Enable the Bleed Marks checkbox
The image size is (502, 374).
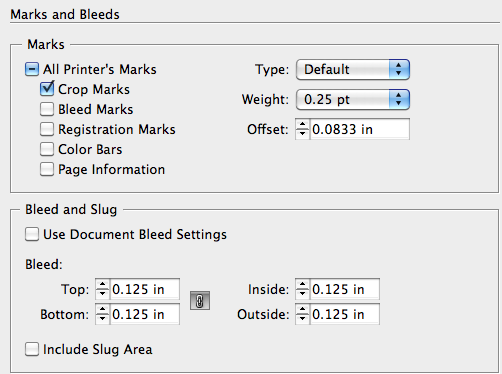tap(47, 109)
